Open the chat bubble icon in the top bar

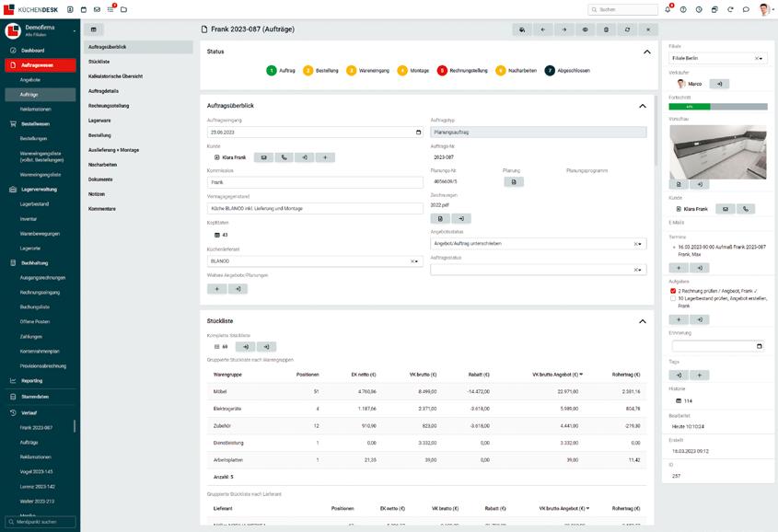746,9
